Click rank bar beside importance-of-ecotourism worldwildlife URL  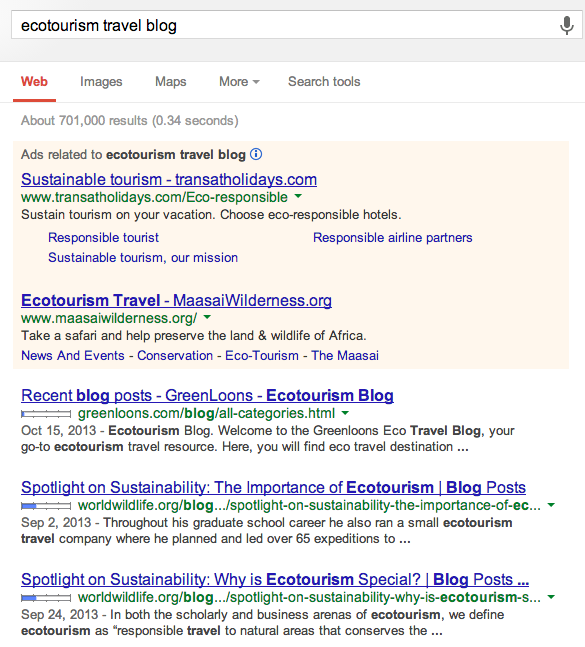pyautogui.click(x=46, y=505)
